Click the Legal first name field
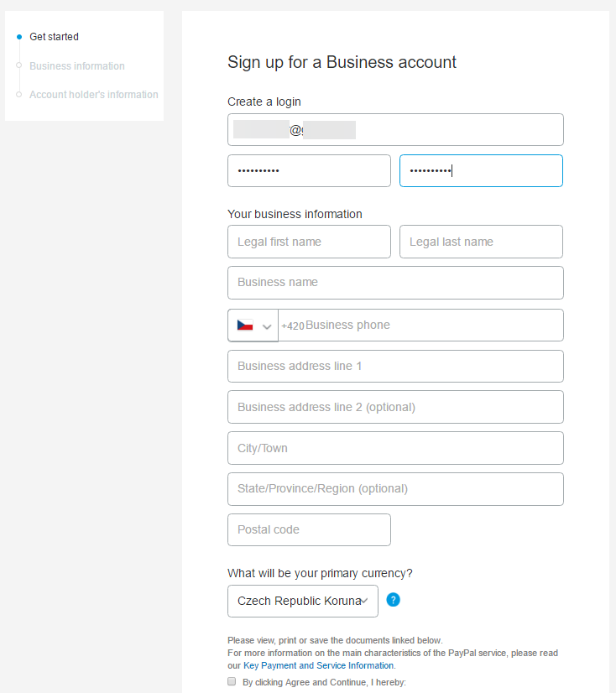 point(309,242)
